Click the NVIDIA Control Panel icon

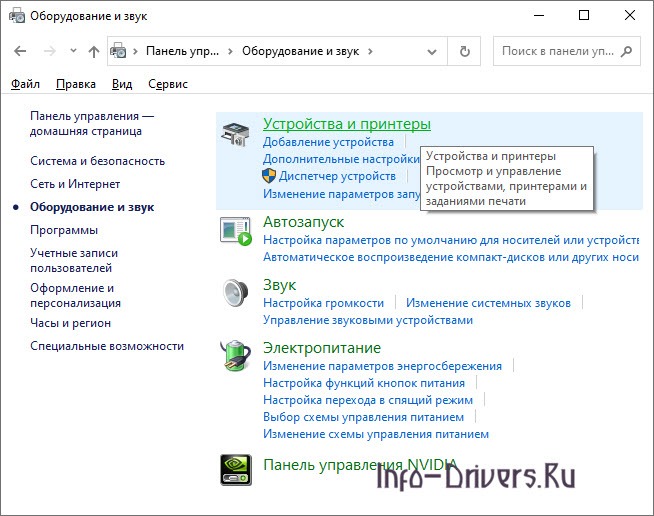pos(236,468)
